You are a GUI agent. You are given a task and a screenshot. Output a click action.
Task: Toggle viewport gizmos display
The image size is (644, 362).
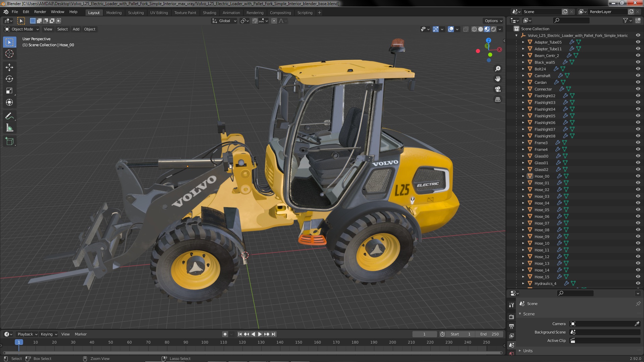pyautogui.click(x=436, y=29)
